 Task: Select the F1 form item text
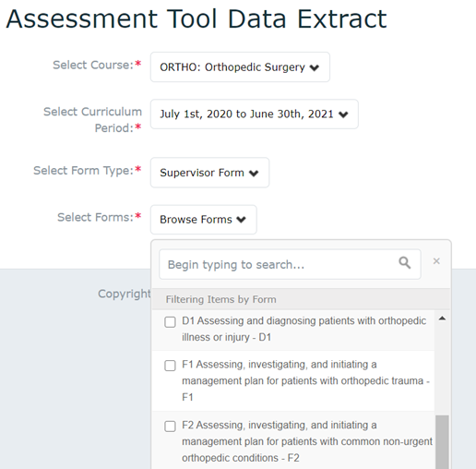coord(305,381)
